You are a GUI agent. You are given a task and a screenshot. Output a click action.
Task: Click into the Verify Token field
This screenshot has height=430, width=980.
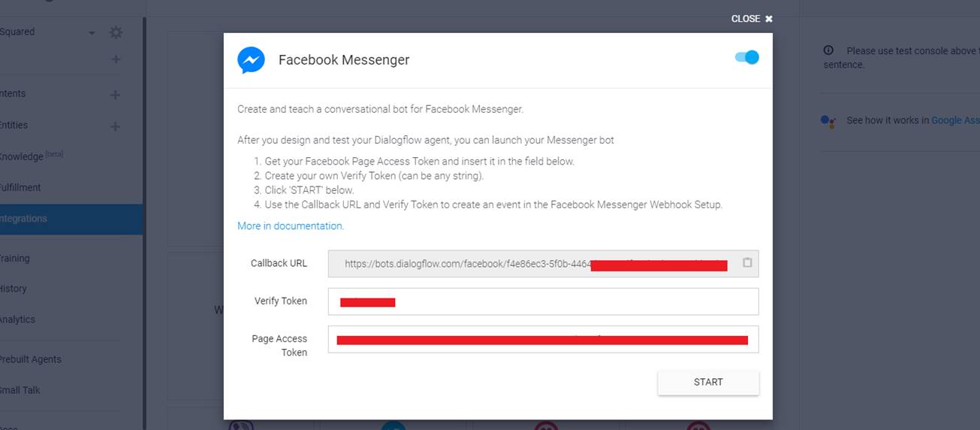(543, 301)
